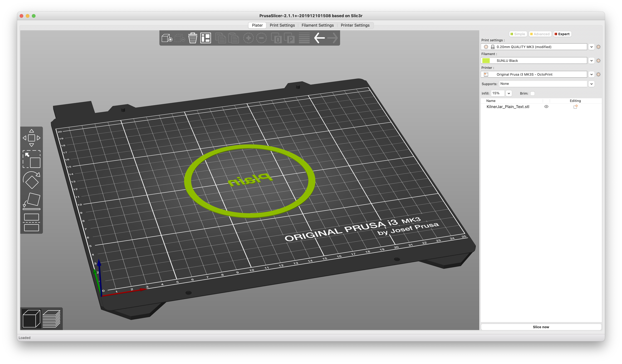Expand the printer selection dropdown

(x=592, y=74)
